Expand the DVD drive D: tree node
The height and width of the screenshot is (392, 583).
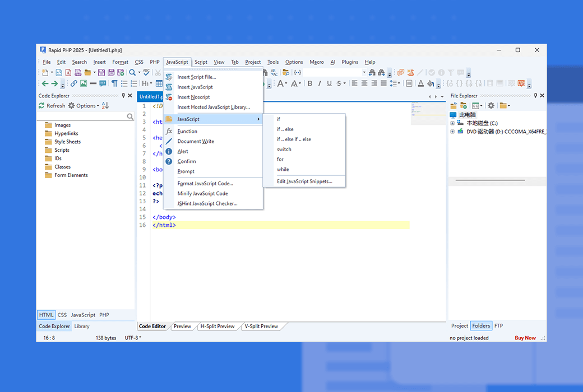452,132
